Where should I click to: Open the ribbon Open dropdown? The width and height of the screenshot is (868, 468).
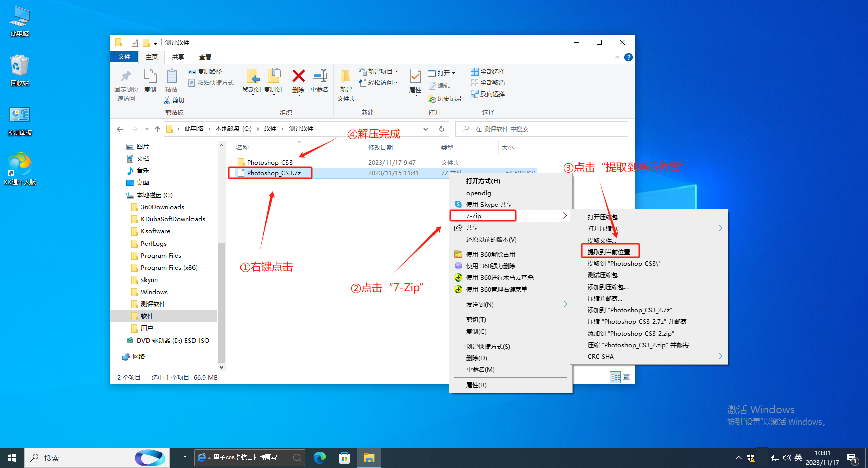(442, 73)
